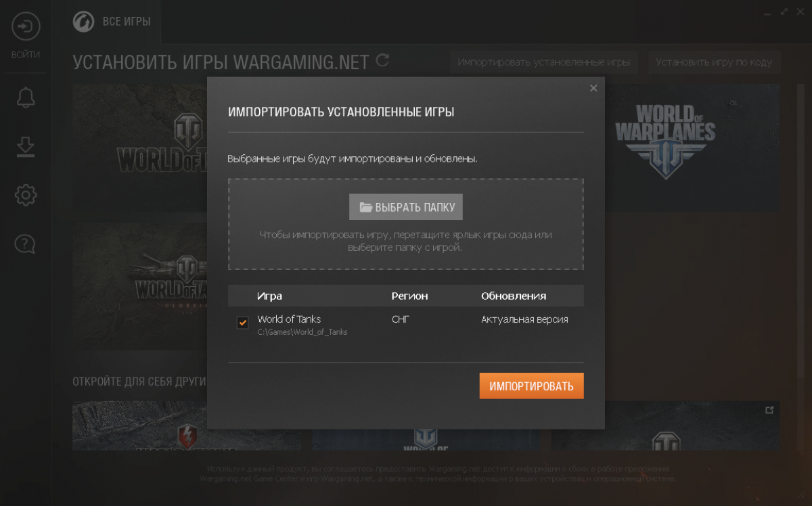The height and width of the screenshot is (506, 812).
Task: Click the Игра column header
Action: [269, 296]
